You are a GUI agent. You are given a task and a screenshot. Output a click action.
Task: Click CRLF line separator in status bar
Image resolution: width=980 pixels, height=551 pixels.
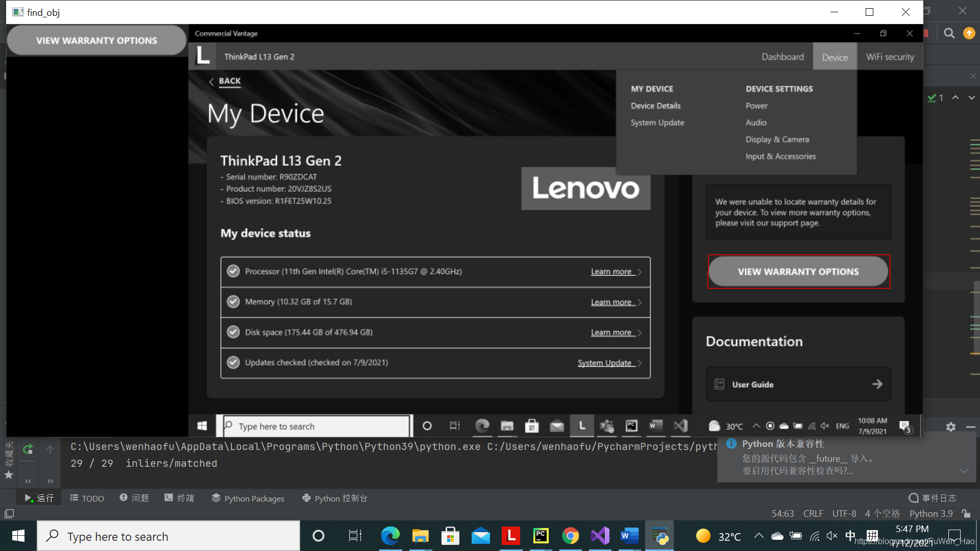coord(813,513)
